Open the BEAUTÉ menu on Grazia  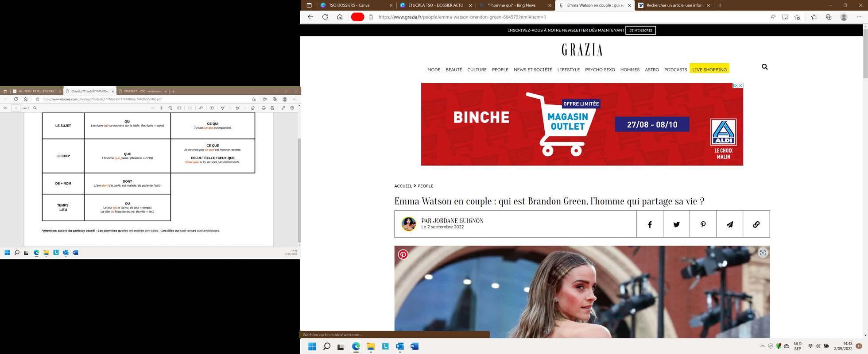(x=453, y=69)
